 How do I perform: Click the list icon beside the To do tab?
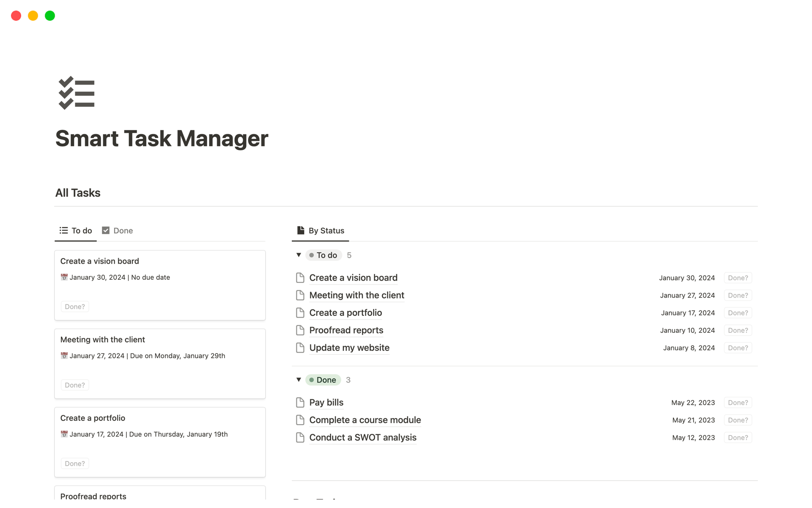tap(63, 230)
